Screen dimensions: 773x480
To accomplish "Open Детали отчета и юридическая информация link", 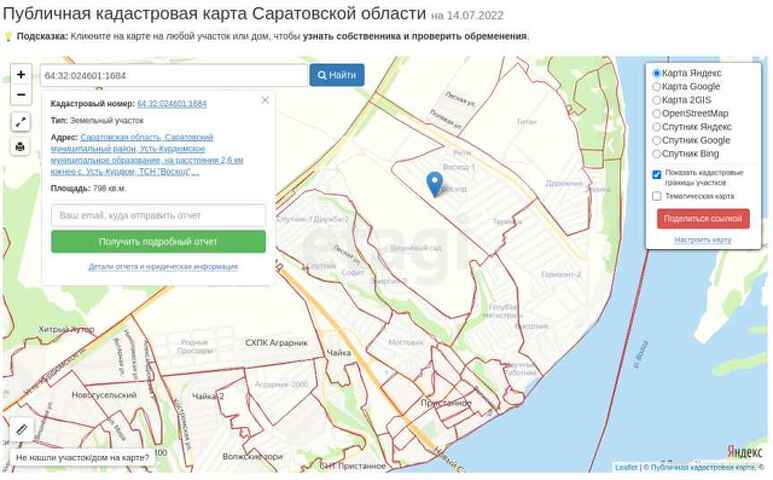I will 163,267.
